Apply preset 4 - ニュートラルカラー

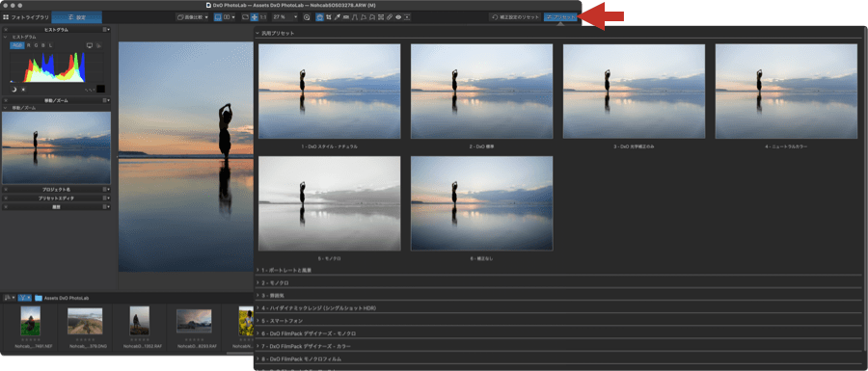[786, 92]
